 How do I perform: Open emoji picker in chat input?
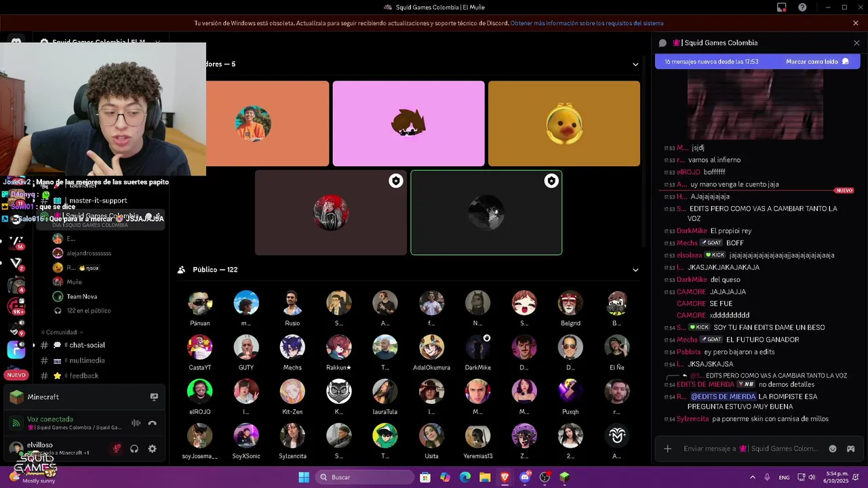[x=833, y=449]
